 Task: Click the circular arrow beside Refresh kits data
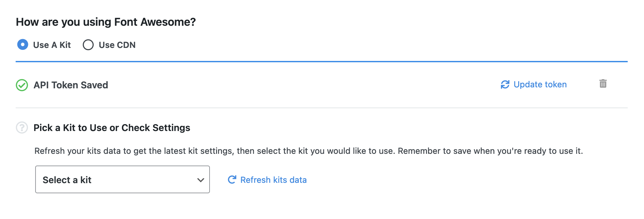[x=232, y=180]
